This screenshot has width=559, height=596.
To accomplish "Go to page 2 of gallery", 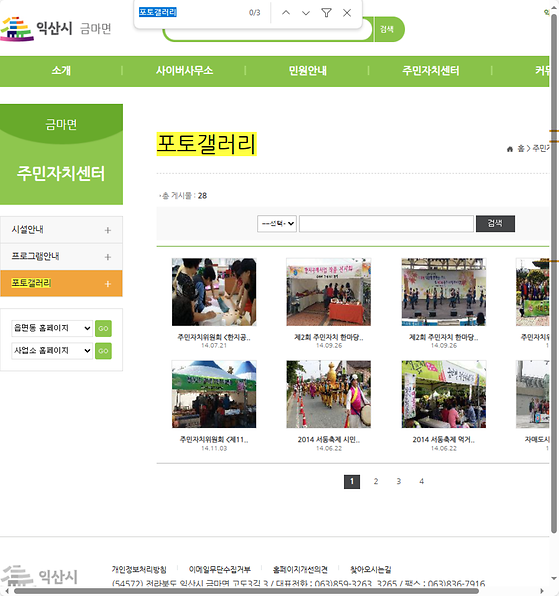I will [375, 482].
